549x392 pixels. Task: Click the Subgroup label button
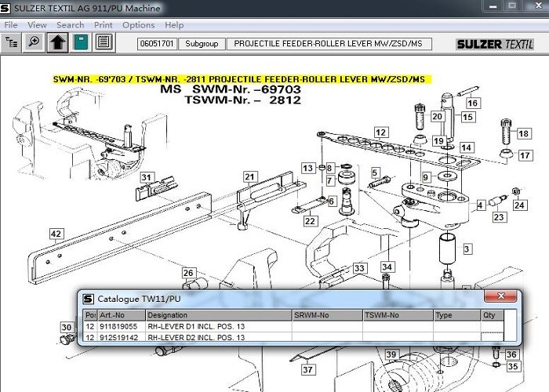click(202, 44)
